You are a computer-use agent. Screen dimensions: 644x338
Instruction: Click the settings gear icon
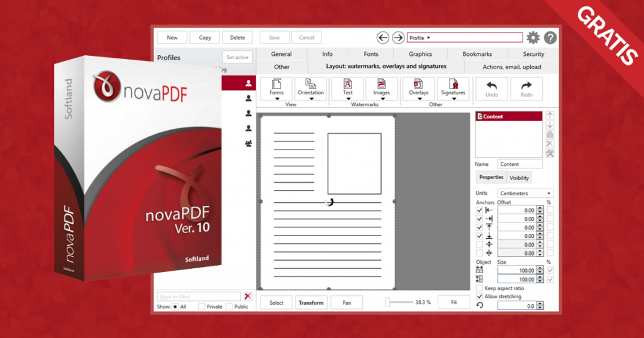(533, 38)
